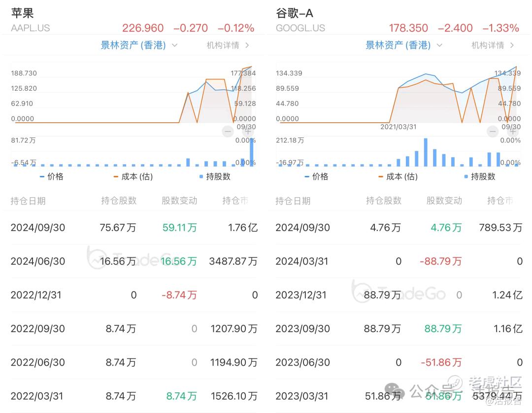Click Google price 178.350
The width and height of the screenshot is (532, 413).
(408, 28)
